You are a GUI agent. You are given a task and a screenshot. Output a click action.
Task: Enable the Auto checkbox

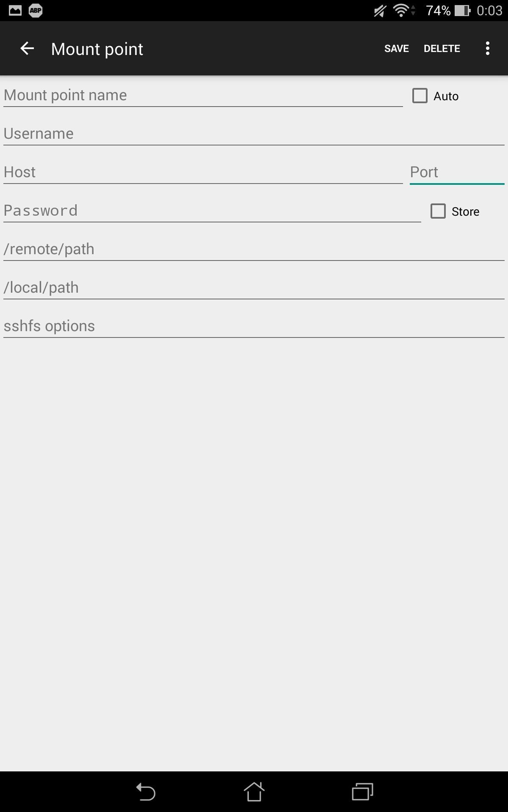[420, 96]
